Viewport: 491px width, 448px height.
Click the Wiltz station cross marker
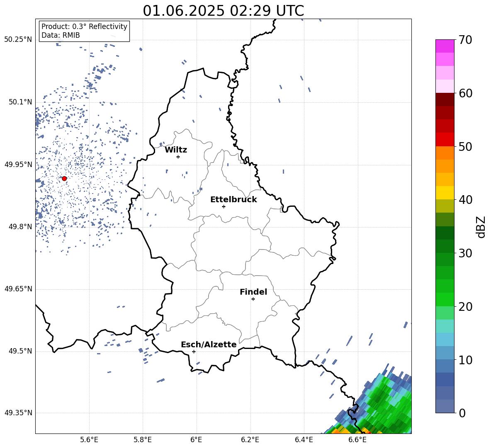[x=178, y=157]
